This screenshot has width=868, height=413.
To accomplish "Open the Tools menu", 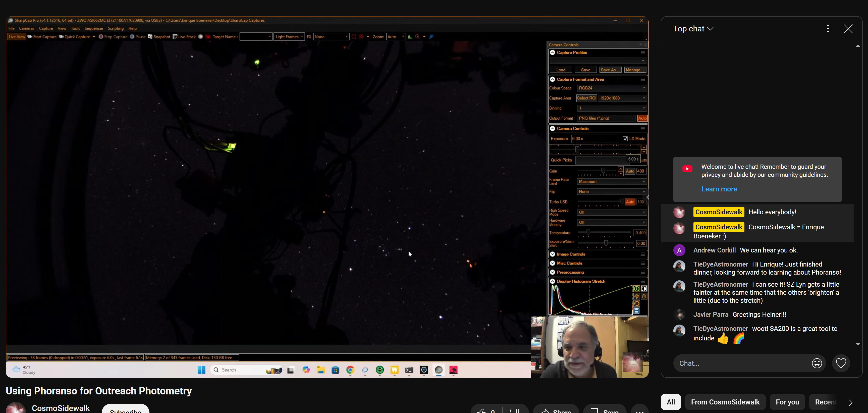I will coord(76,28).
